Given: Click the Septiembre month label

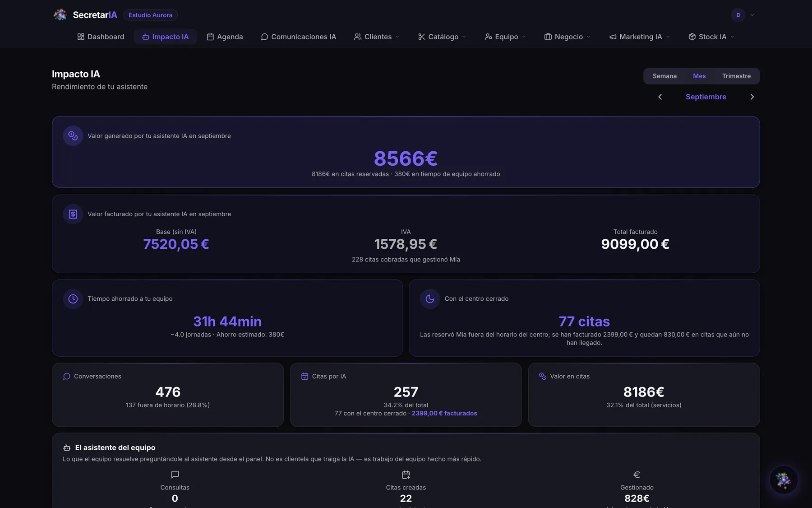Looking at the screenshot, I should pyautogui.click(x=706, y=97).
